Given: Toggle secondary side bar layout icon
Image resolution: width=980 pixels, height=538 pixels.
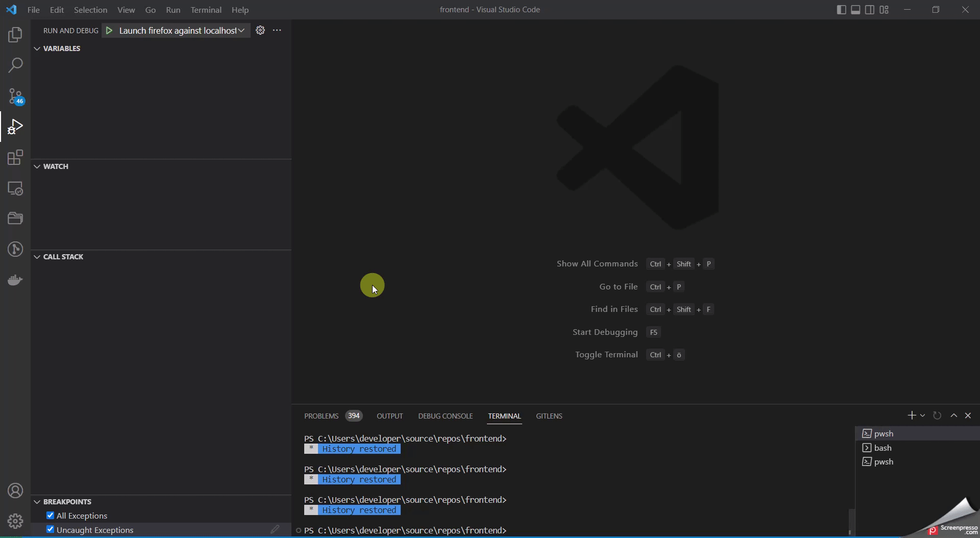Looking at the screenshot, I should pyautogui.click(x=870, y=10).
